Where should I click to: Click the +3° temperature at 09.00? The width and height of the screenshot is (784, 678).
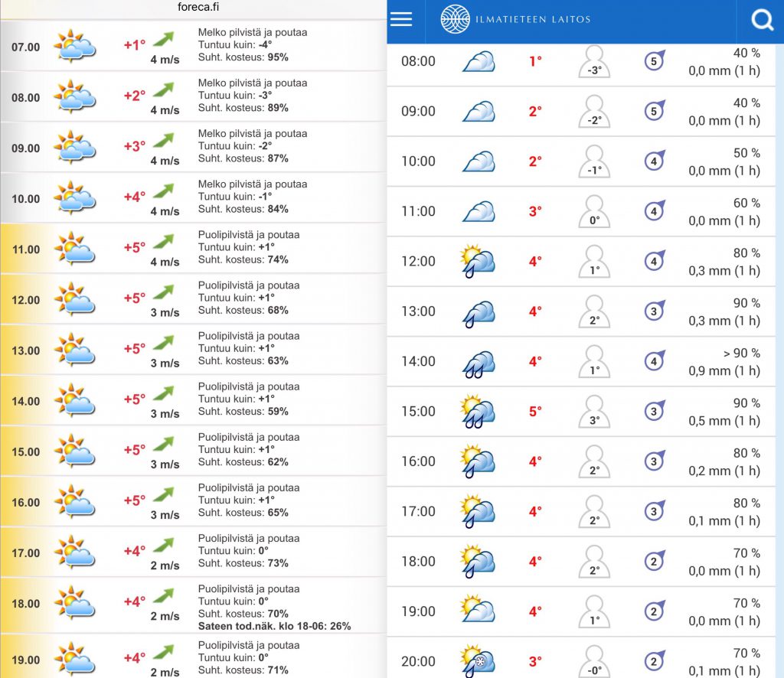(x=135, y=146)
